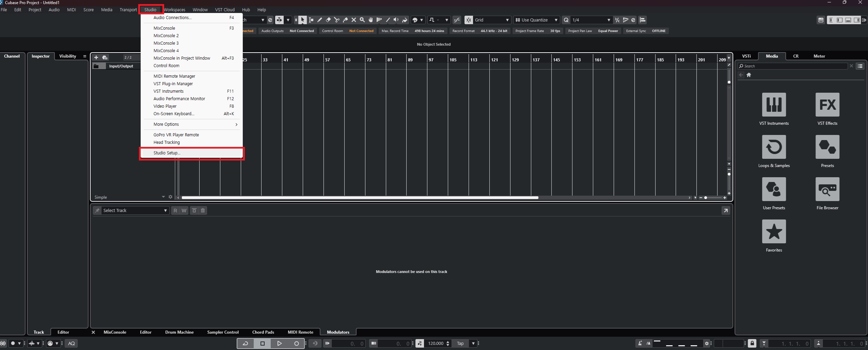The image size is (868, 350).
Task: Open color tool dropdown arrow
Action: [x=422, y=20]
